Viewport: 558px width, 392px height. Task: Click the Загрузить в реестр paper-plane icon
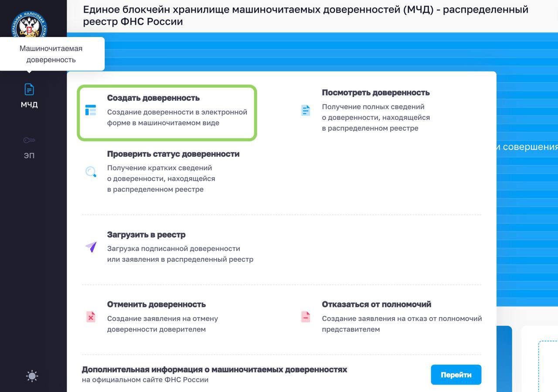click(91, 247)
